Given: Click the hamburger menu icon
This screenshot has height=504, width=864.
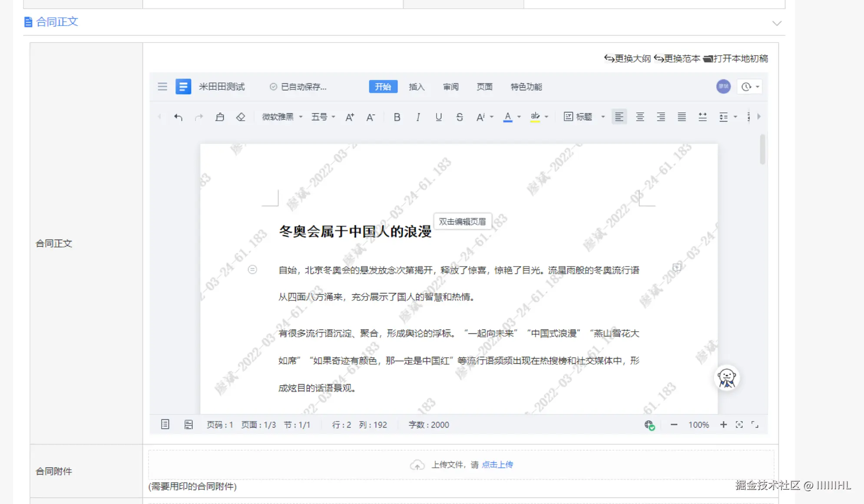Looking at the screenshot, I should coord(162,86).
